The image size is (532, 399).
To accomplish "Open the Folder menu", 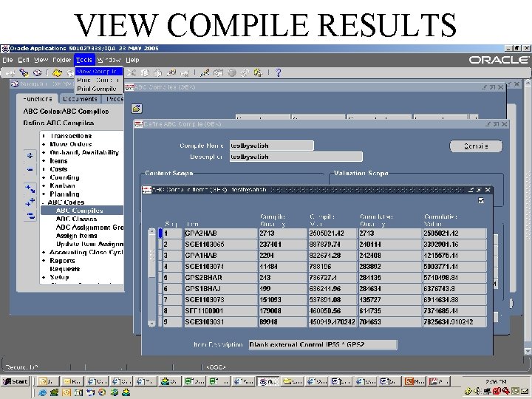I will [62, 60].
